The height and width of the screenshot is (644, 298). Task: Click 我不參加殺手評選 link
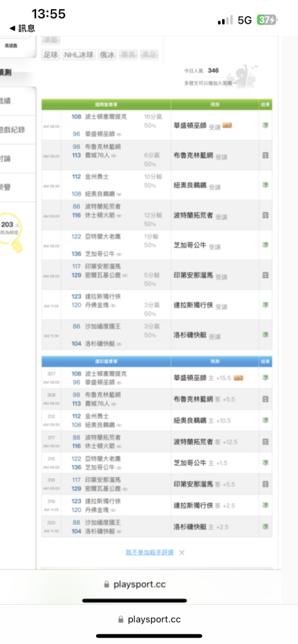click(x=150, y=553)
